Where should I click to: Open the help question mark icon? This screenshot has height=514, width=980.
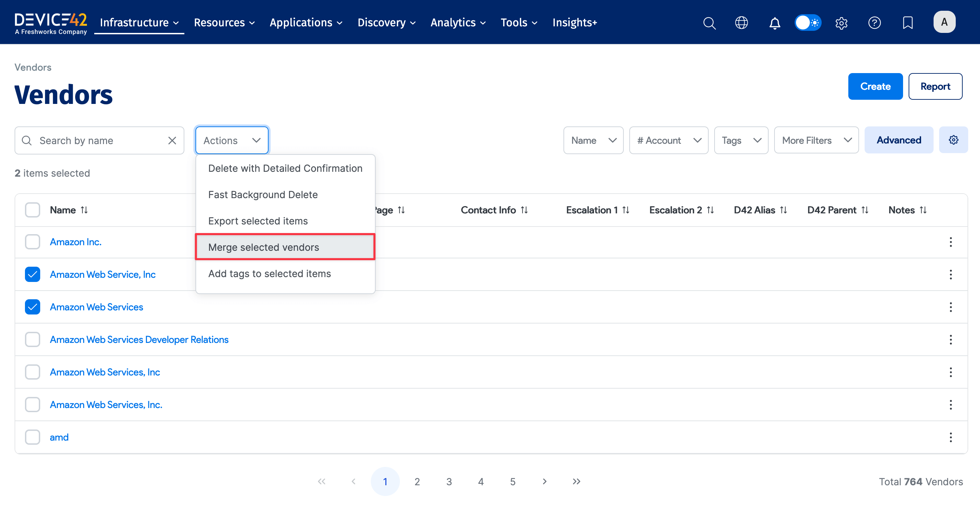pyautogui.click(x=875, y=23)
